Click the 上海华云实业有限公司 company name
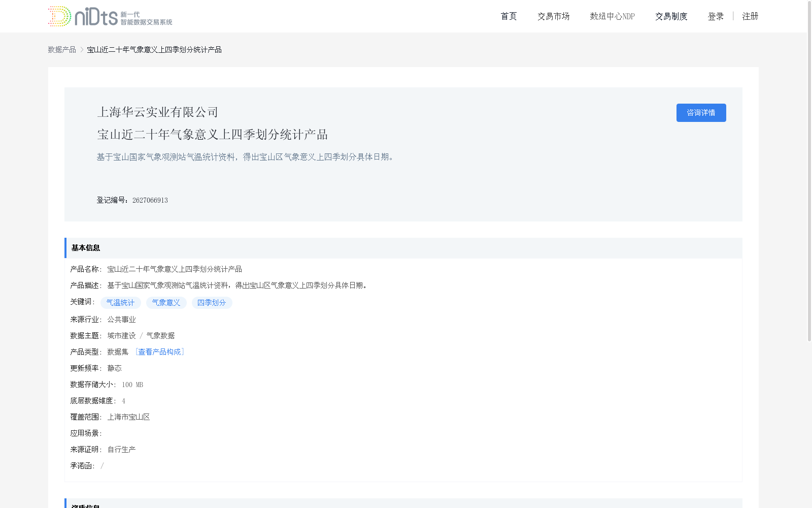This screenshot has width=812, height=508. [158, 112]
